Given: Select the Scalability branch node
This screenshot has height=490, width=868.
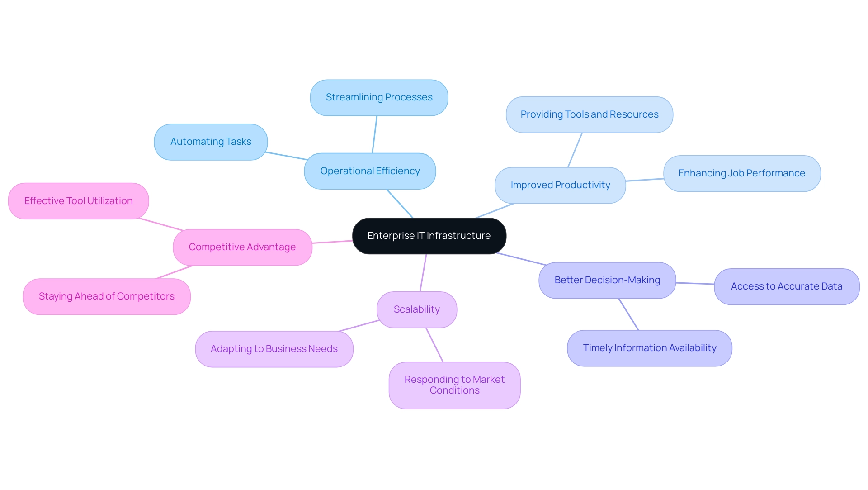Looking at the screenshot, I should coord(415,309).
